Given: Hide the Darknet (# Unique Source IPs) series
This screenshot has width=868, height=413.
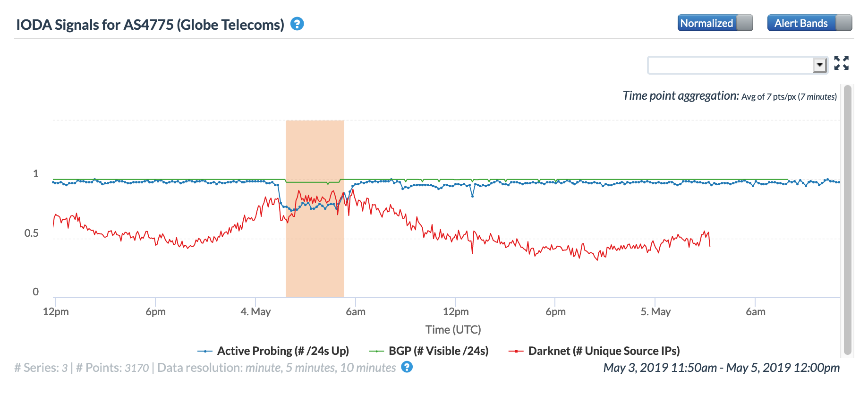Looking at the screenshot, I should click(x=604, y=351).
